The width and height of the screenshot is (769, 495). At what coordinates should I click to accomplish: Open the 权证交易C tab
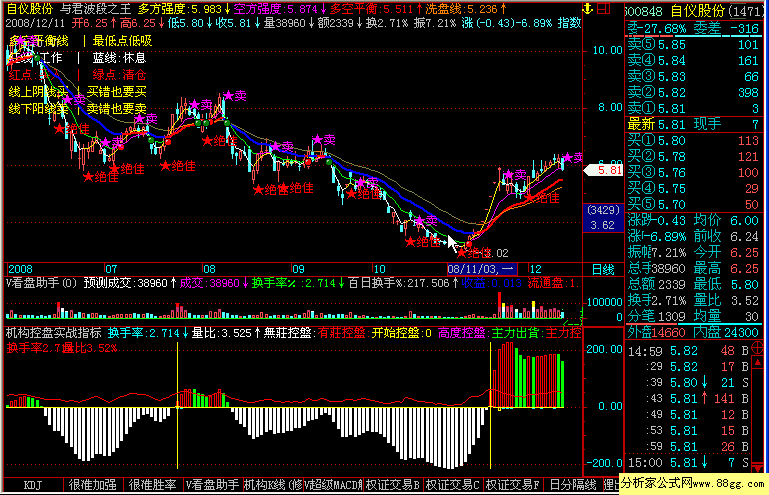coord(453,485)
